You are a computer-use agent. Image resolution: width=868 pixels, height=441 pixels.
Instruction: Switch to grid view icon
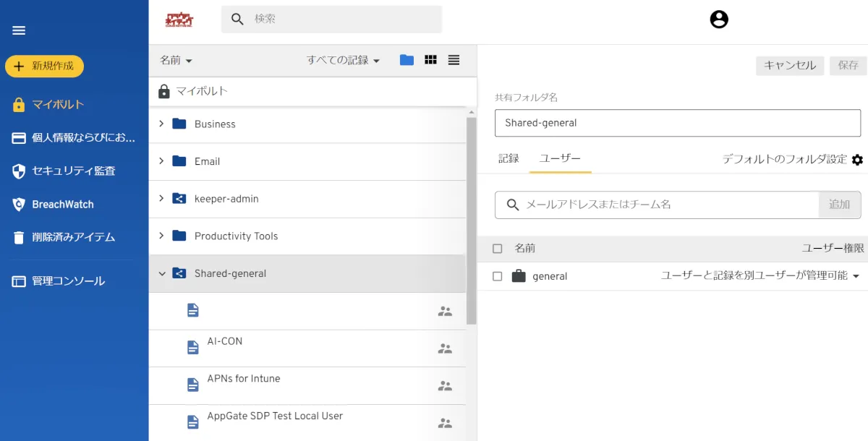pyautogui.click(x=430, y=60)
